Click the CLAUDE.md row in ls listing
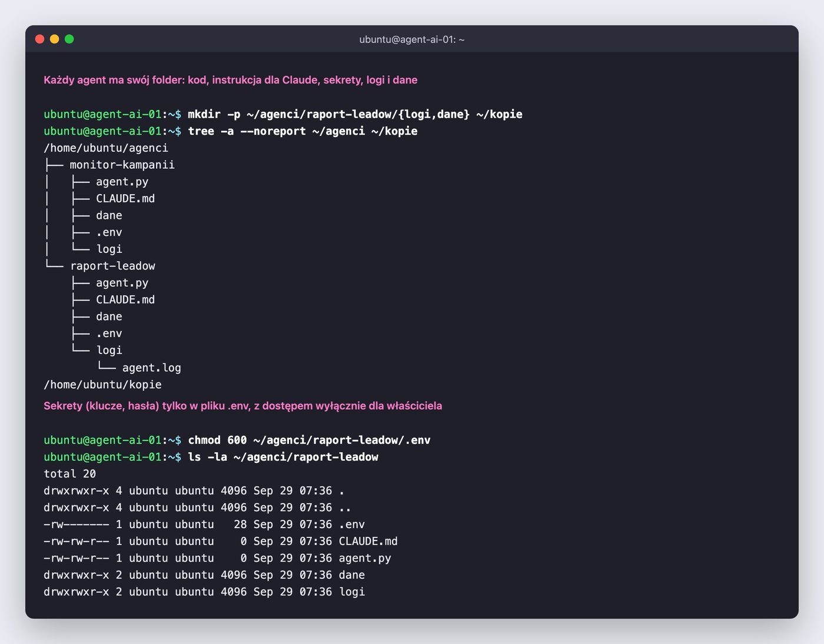824x644 pixels. 221,541
